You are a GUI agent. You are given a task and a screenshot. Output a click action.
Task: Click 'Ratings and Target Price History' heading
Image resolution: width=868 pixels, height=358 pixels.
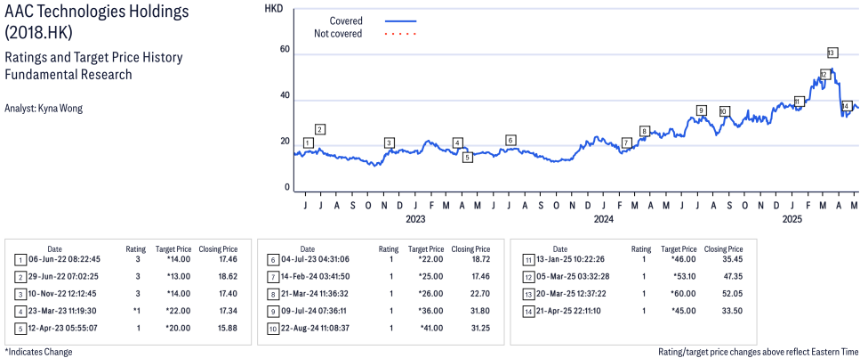pos(93,57)
